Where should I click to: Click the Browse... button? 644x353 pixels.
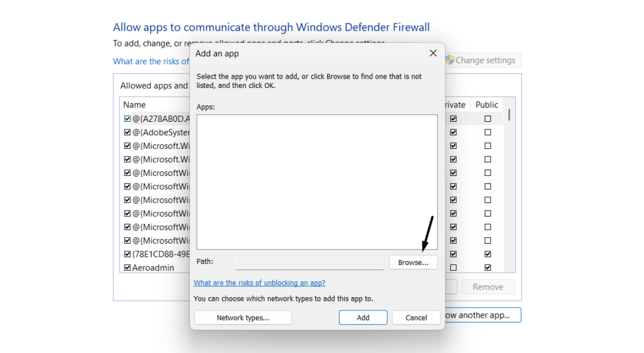pyautogui.click(x=413, y=263)
